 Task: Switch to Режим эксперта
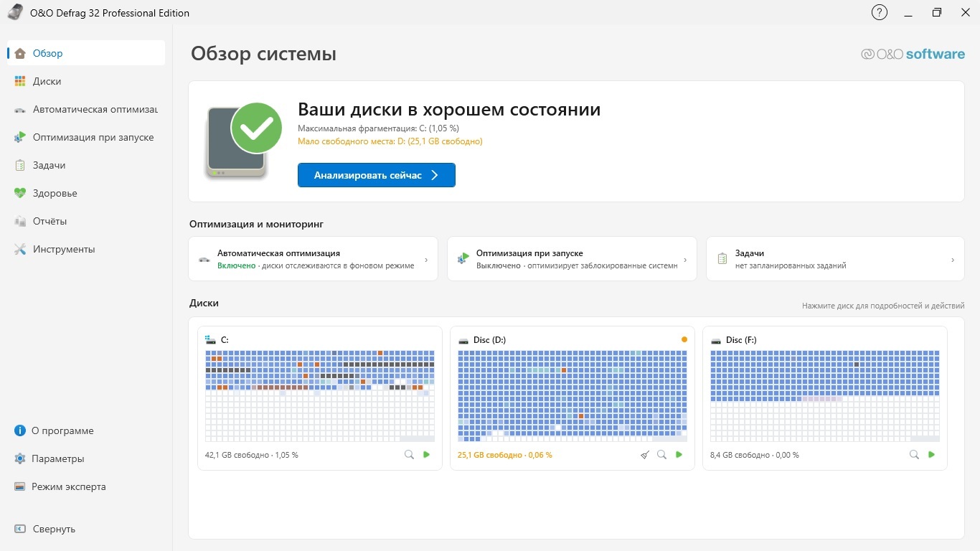(x=86, y=486)
